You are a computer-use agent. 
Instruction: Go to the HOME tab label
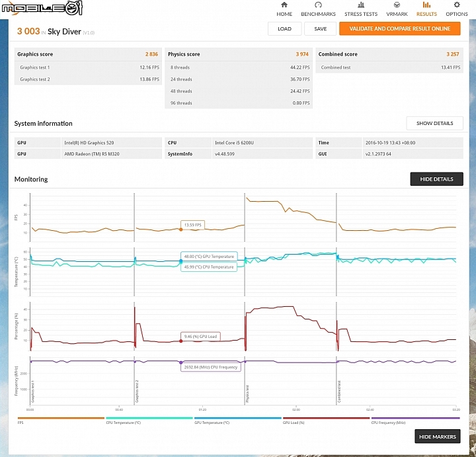(284, 14)
